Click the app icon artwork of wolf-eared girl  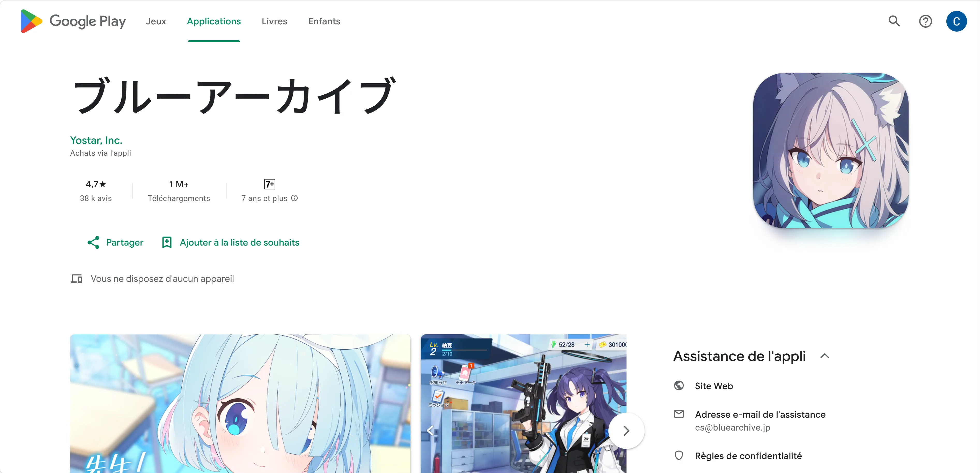831,151
